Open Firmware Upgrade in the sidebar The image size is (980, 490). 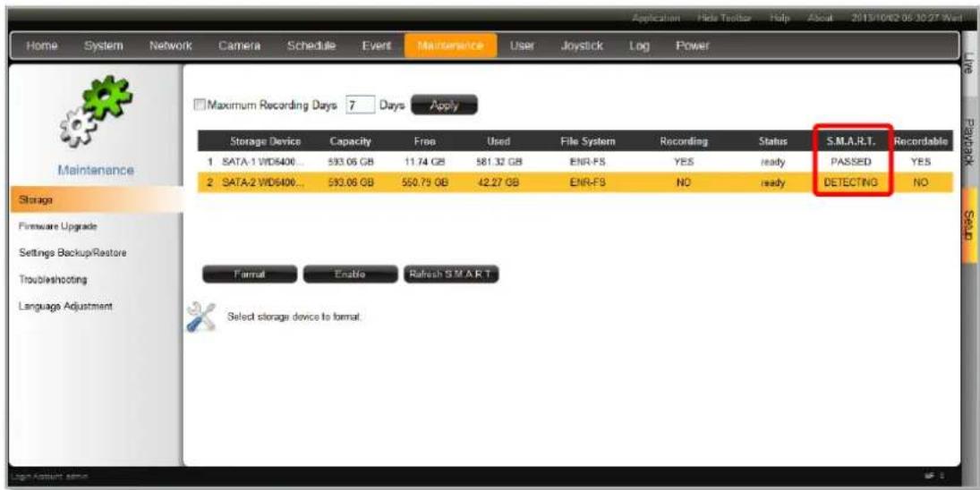[57, 226]
